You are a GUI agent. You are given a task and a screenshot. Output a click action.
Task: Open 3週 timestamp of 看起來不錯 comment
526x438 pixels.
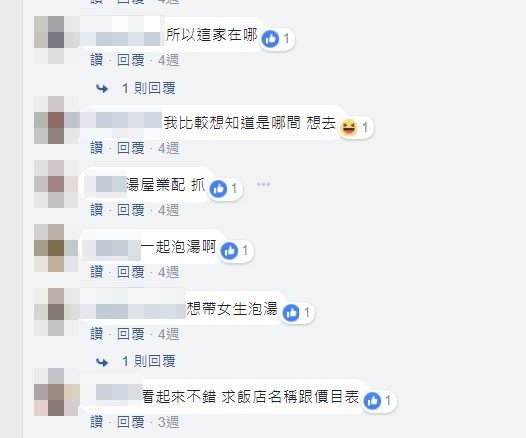click(168, 422)
